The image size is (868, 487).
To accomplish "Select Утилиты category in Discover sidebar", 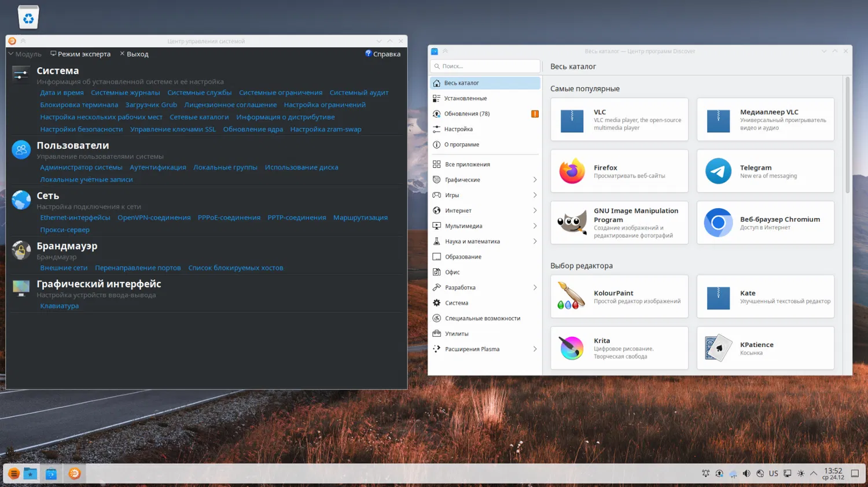I will tap(485, 334).
